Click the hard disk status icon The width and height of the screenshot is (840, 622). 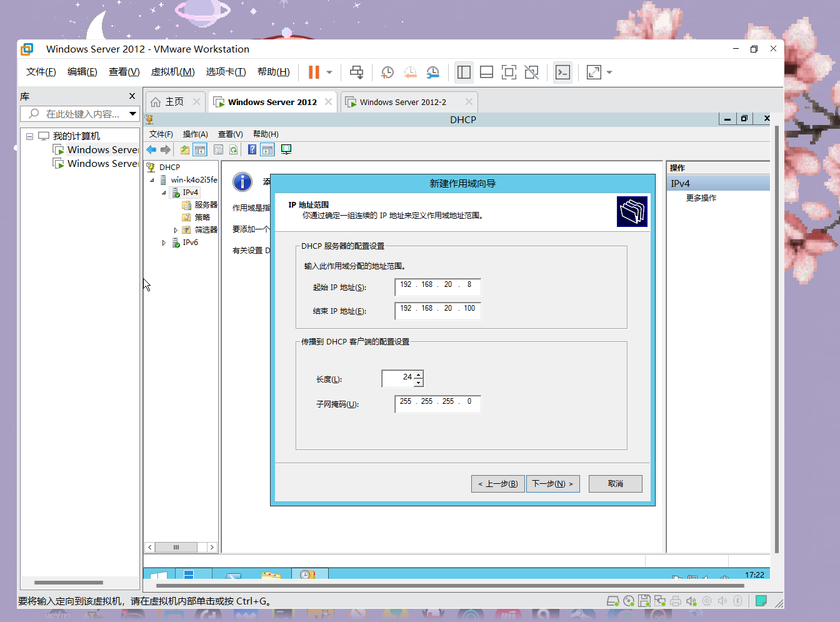(x=613, y=601)
